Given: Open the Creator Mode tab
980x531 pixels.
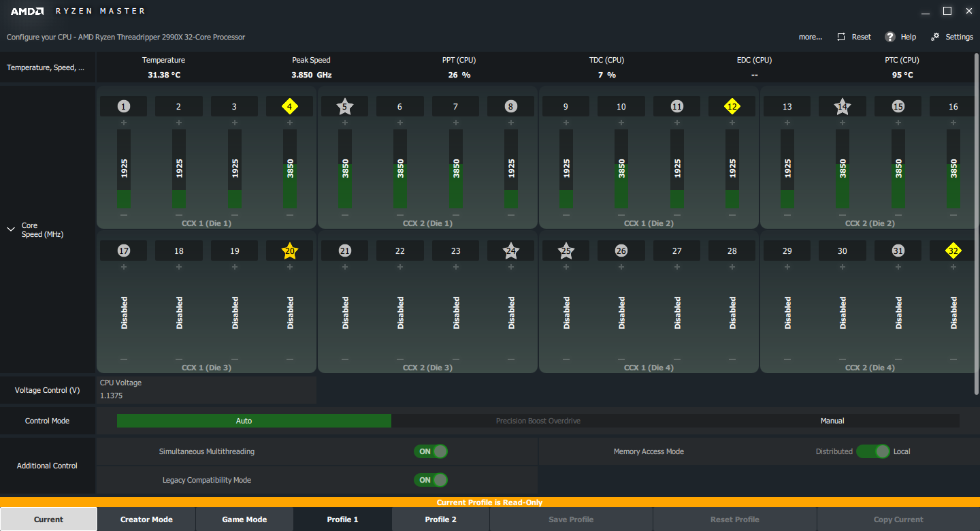Looking at the screenshot, I should 146,519.
